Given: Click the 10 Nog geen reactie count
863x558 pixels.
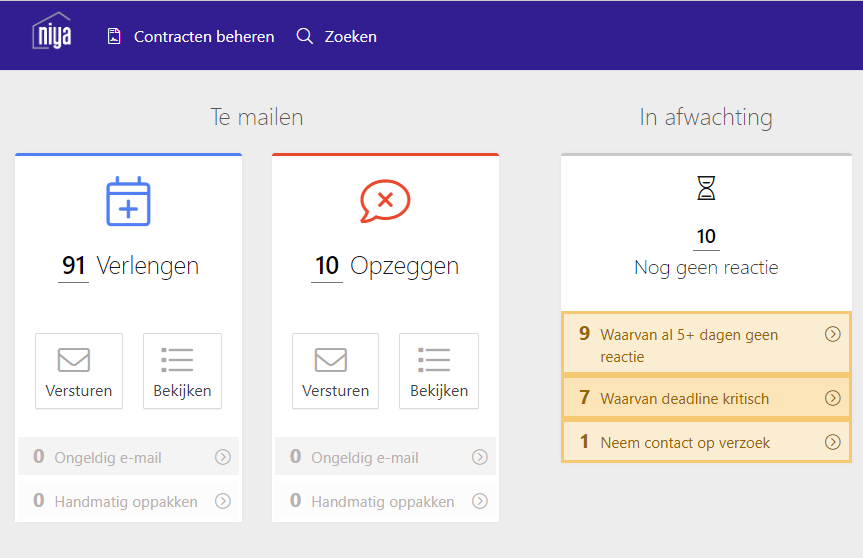Looking at the screenshot, I should (x=706, y=237).
